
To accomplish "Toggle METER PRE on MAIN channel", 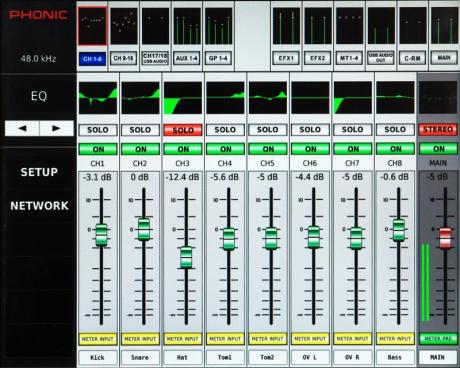I will pyautogui.click(x=438, y=339).
